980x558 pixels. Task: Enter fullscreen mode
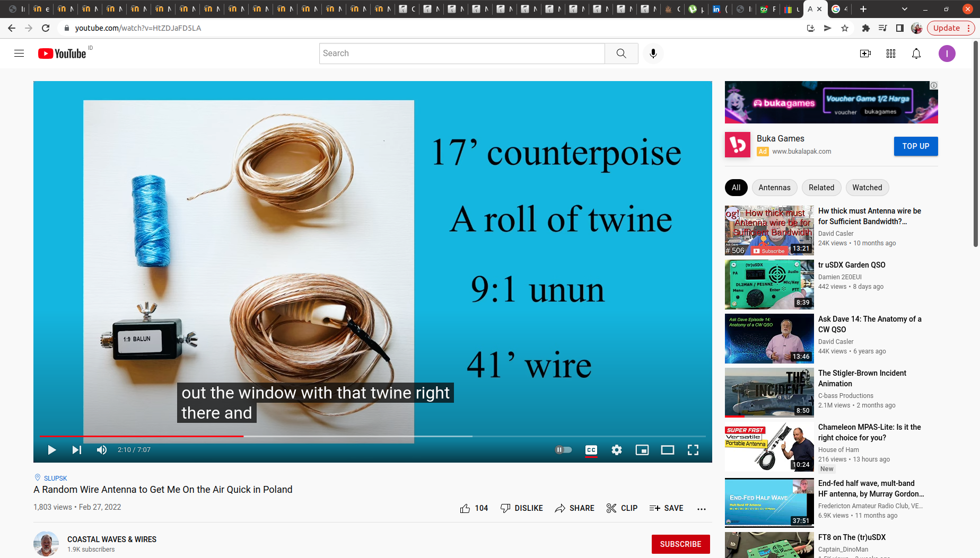point(693,450)
